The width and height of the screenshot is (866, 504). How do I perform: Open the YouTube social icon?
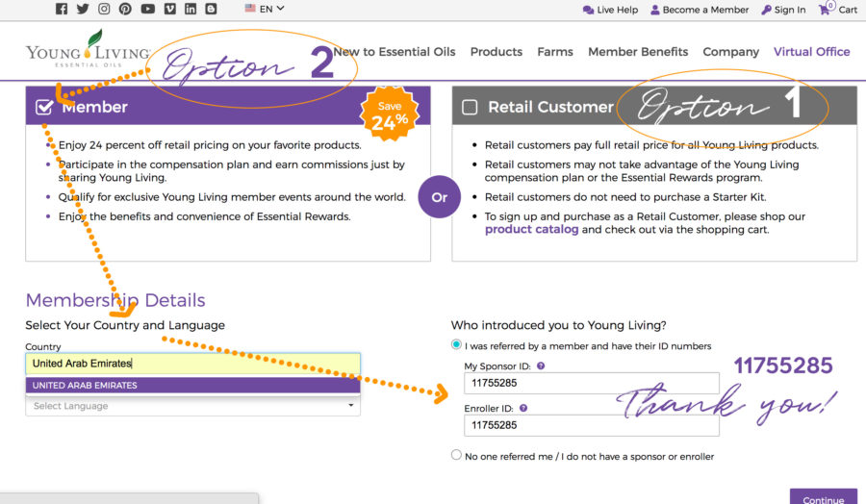147,9
